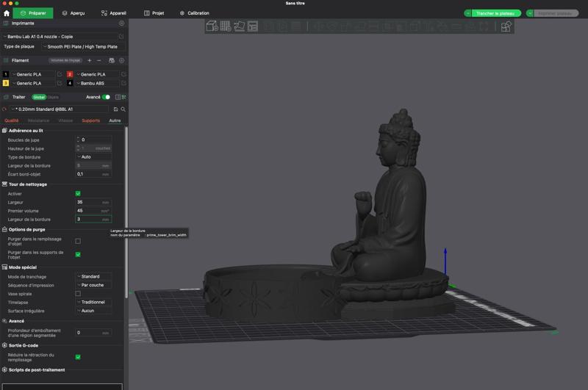Edit the Bambu ABS filament preset

tap(123, 83)
